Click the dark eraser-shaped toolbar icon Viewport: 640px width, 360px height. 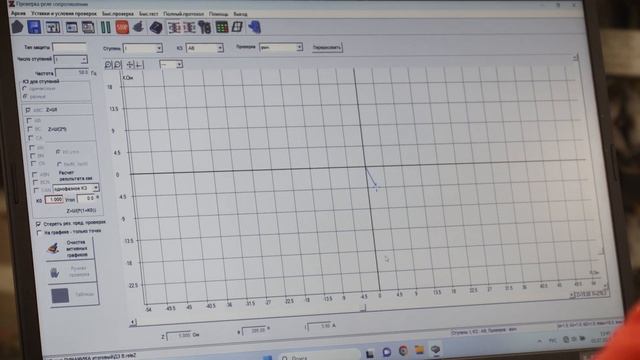156,28
